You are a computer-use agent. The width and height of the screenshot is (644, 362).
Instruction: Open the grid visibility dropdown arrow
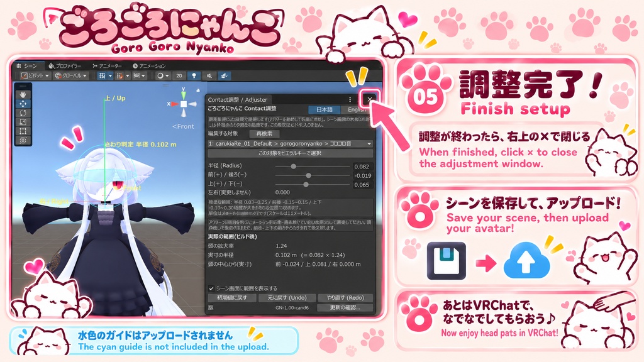pyautogui.click(x=110, y=76)
